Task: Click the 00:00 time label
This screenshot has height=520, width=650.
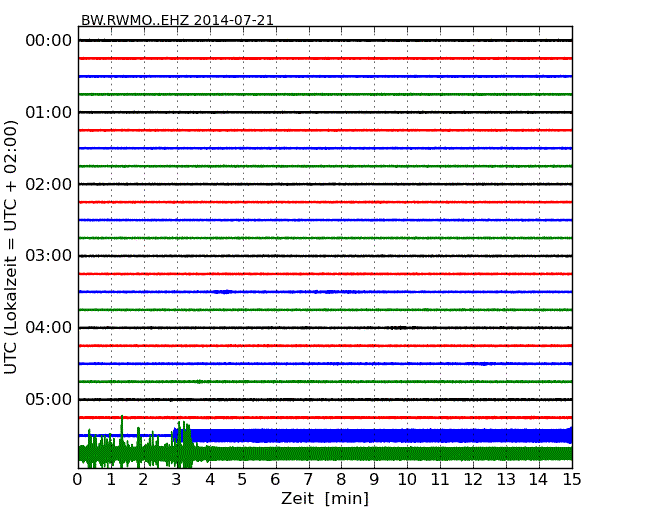Action: (49, 41)
